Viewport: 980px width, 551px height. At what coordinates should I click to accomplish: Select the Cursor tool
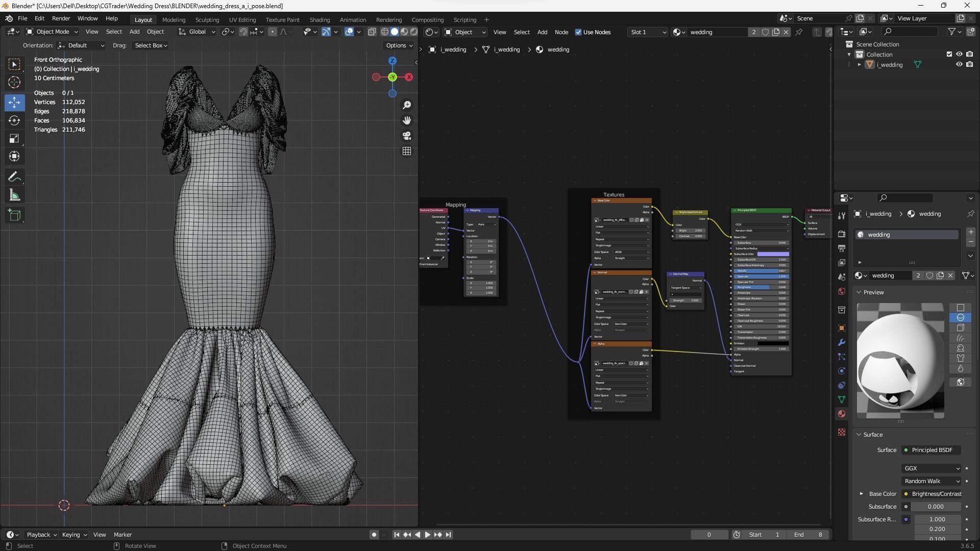click(x=14, y=82)
